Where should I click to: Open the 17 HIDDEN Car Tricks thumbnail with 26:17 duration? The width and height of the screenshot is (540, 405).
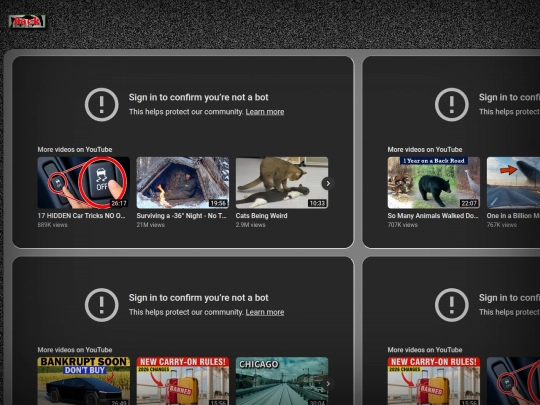coord(84,183)
